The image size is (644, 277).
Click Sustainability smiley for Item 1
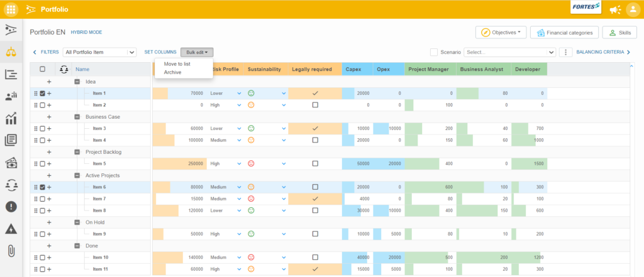[x=251, y=93]
